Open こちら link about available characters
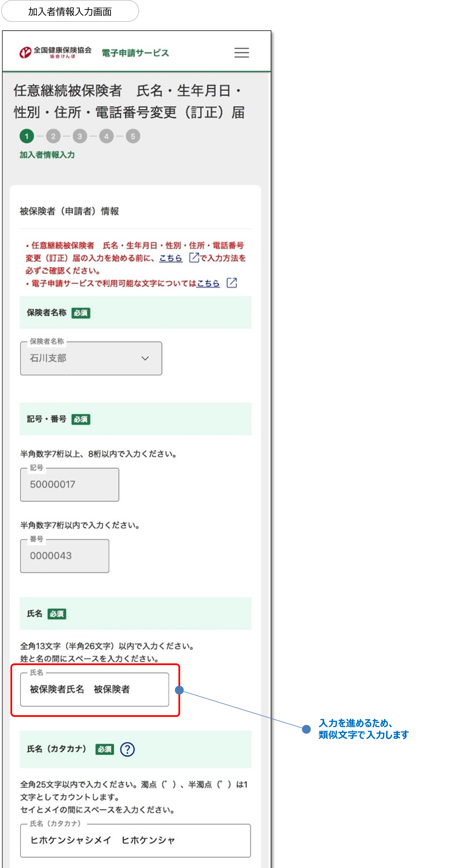454x868 pixels. (208, 283)
